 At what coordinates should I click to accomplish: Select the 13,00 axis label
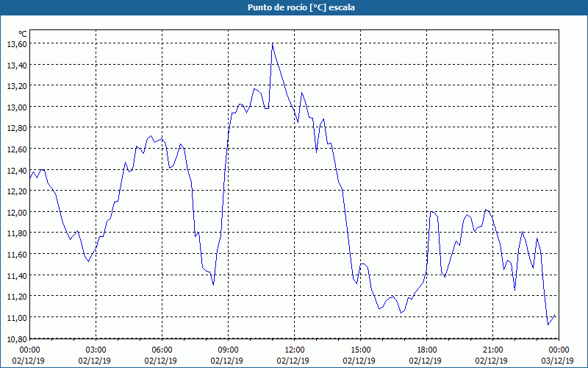coord(17,107)
